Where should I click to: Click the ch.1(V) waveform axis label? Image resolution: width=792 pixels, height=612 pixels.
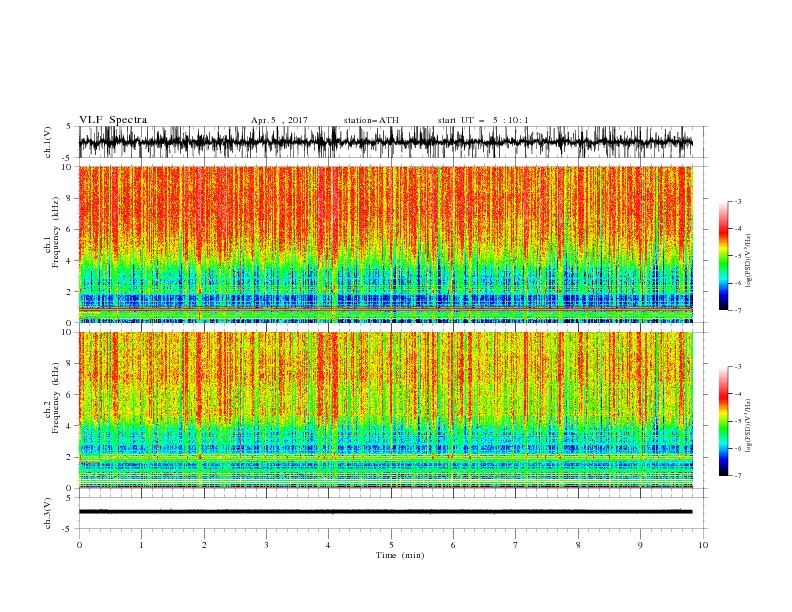48,142
